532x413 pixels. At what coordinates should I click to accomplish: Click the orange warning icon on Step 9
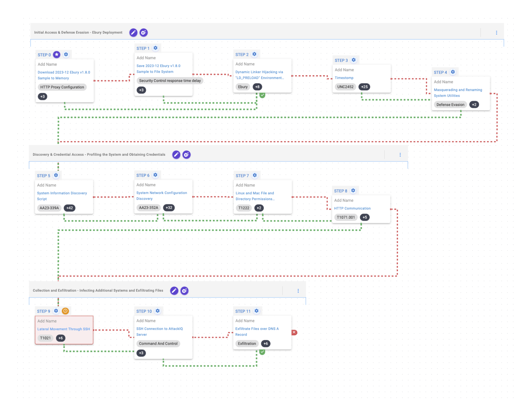pyautogui.click(x=65, y=311)
